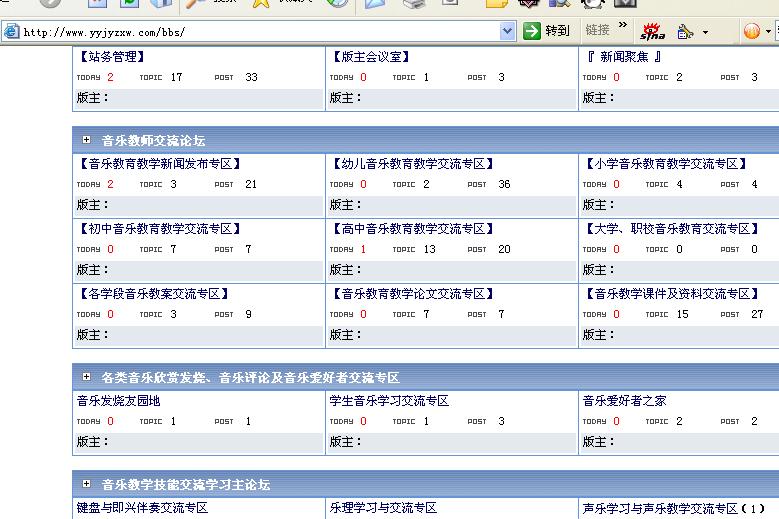Click the 版主: row under 版主会议室
The image size is (779, 519).
(x=452, y=98)
